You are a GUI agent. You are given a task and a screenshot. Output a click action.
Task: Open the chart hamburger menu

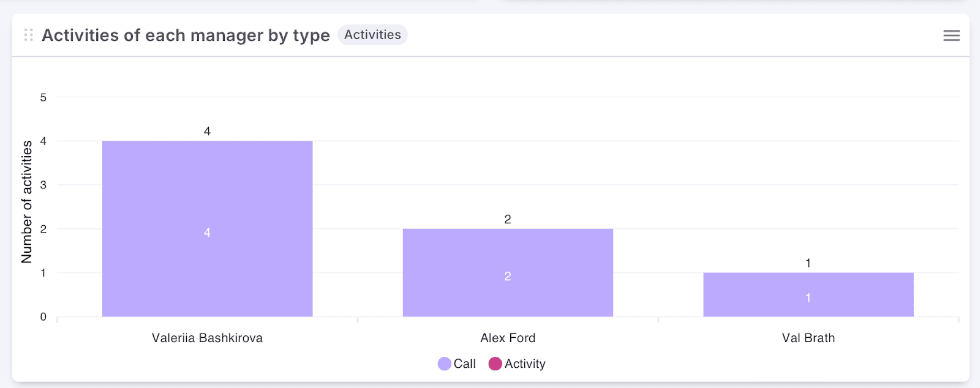click(951, 35)
